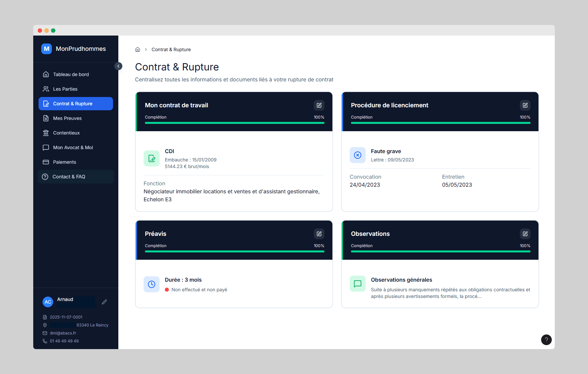Viewport: 588px width, 374px height.
Task: Click the Préavis completion progress bar
Action: coord(234,251)
